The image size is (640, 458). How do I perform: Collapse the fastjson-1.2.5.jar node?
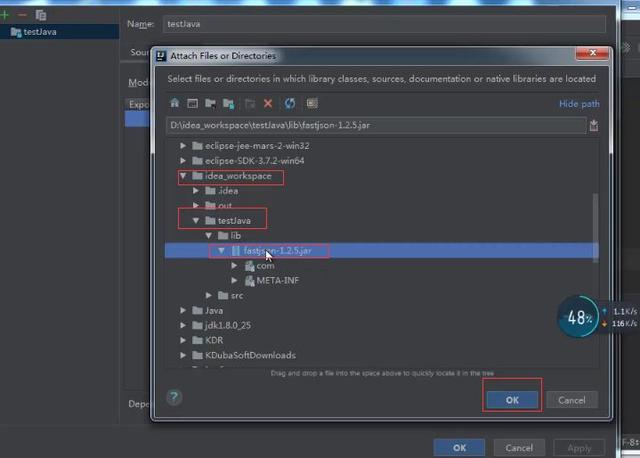(x=222, y=250)
